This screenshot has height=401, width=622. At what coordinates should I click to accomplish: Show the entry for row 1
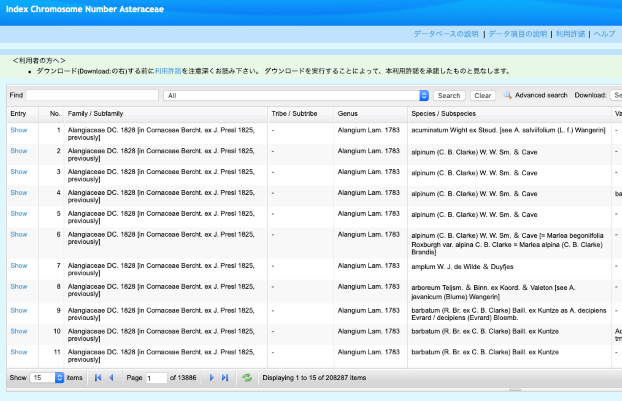(x=18, y=130)
